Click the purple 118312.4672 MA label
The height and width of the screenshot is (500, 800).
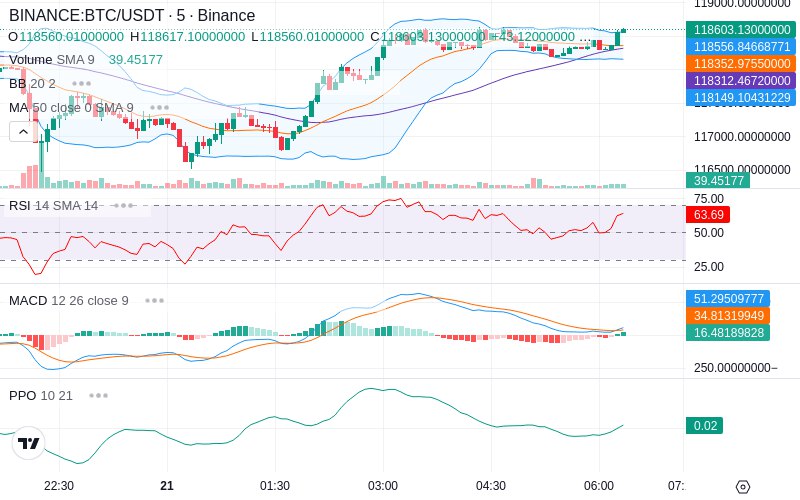pyautogui.click(x=741, y=80)
